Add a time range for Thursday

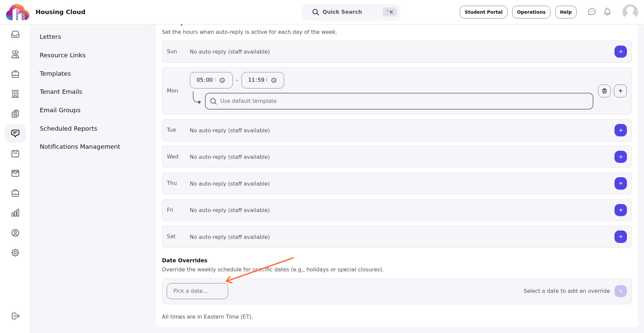pos(621,183)
